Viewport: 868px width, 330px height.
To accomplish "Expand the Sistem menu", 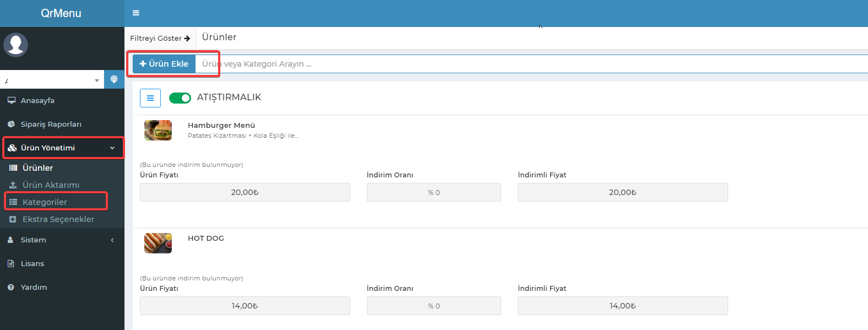I will pos(62,240).
